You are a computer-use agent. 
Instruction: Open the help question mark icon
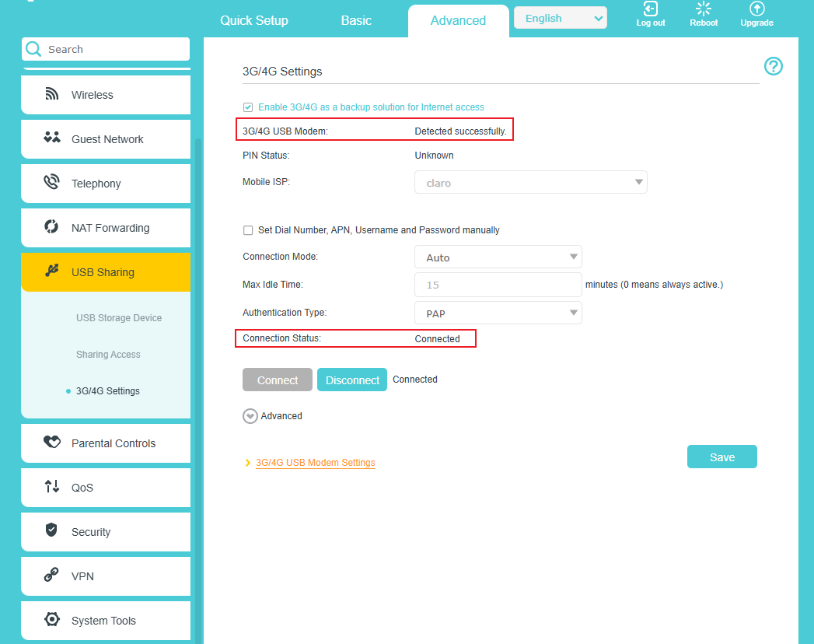click(x=773, y=67)
